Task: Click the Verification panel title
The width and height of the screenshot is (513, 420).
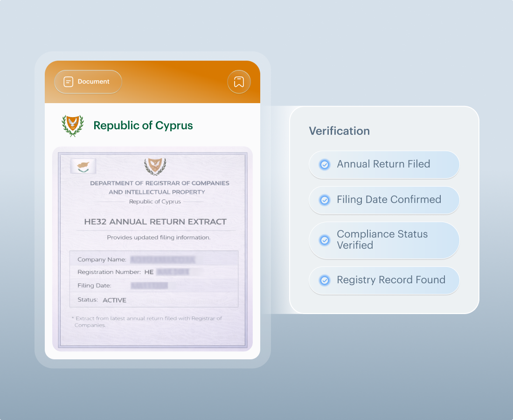Action: (339, 131)
